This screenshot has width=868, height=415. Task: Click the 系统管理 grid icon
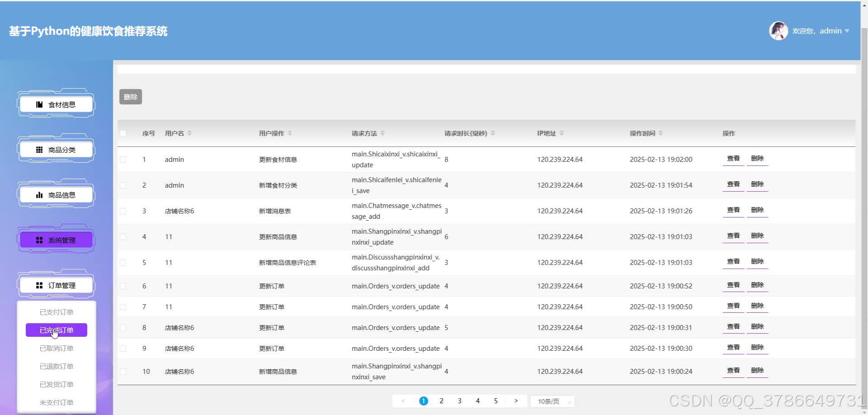point(39,240)
